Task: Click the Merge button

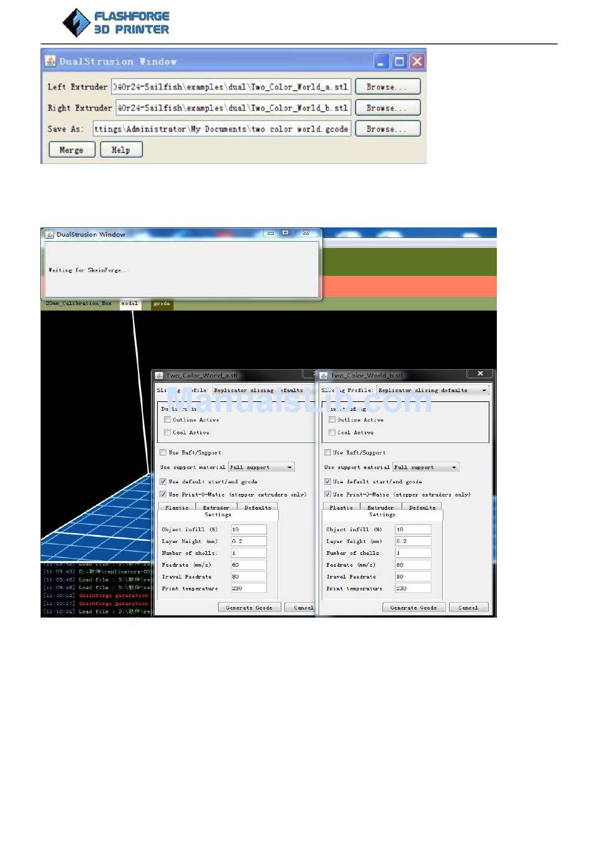Action: click(71, 150)
